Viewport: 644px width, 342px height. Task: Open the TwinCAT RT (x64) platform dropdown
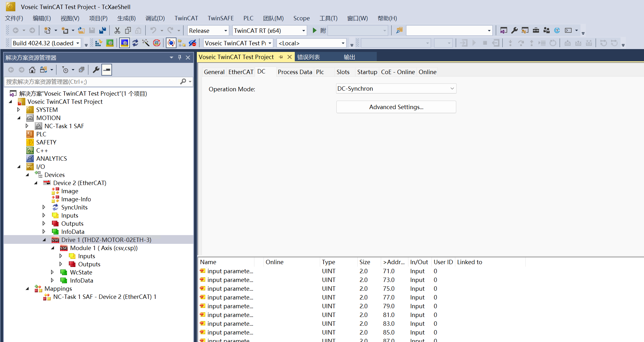(303, 31)
